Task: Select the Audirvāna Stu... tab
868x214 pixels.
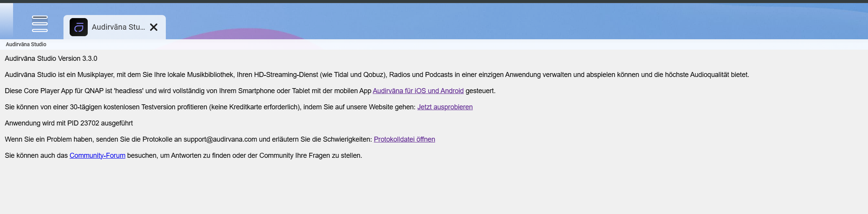Action: (x=115, y=27)
